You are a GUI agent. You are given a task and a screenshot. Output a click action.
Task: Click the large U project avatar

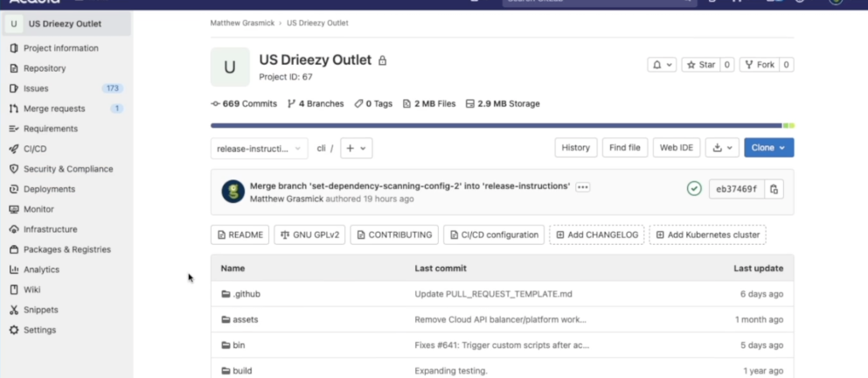click(230, 67)
